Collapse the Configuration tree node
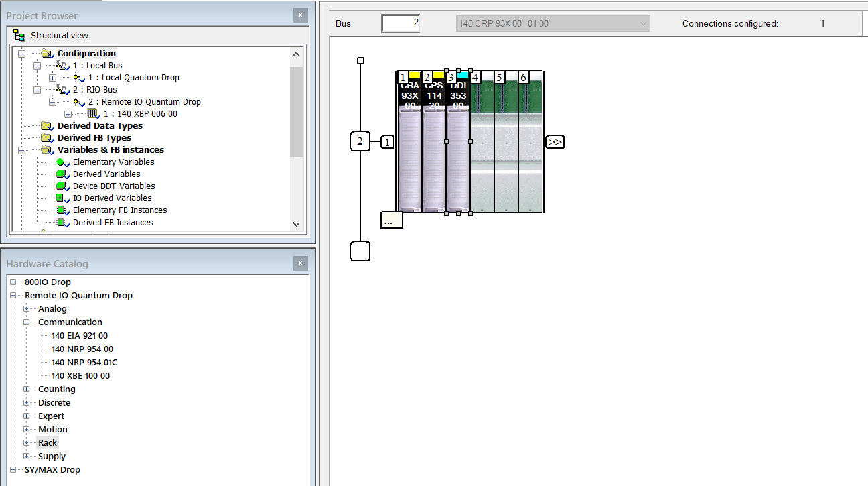The height and width of the screenshot is (486, 868). 21,53
